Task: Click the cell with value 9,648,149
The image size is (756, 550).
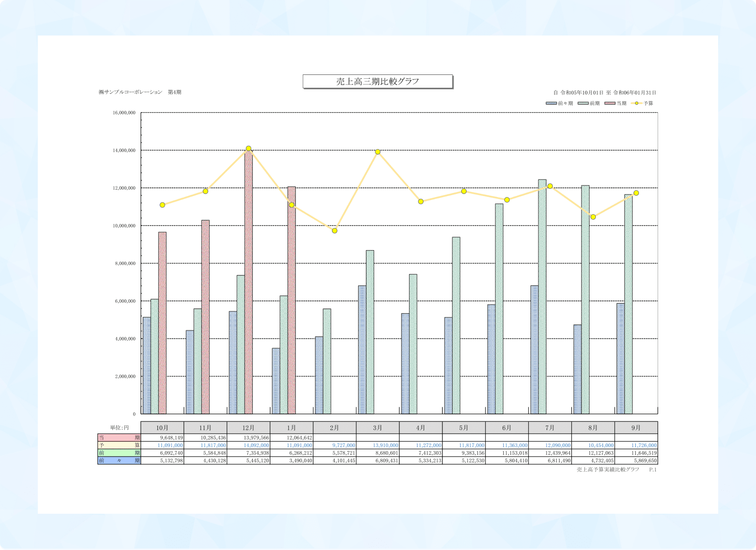Action: (162, 437)
